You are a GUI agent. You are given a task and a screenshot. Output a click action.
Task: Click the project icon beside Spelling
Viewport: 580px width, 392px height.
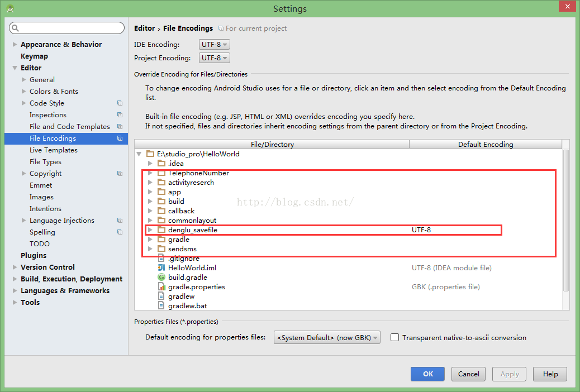120,232
